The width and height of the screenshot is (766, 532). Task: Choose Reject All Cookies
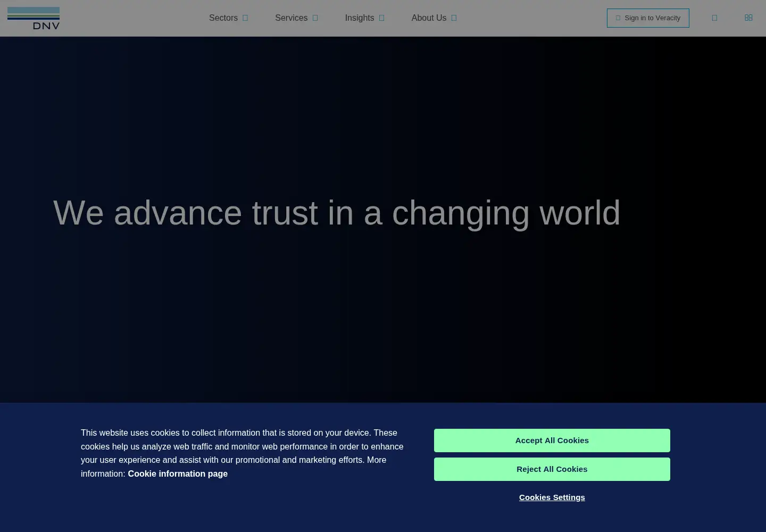(552, 469)
